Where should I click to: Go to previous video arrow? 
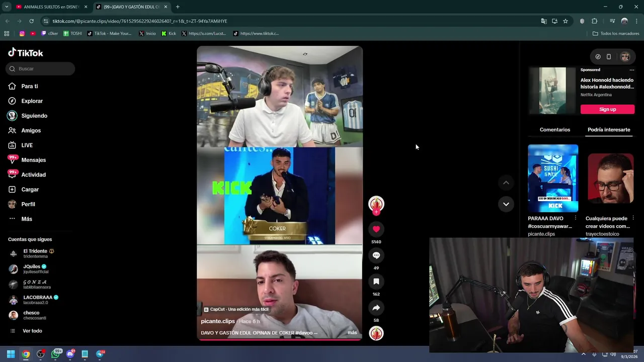pyautogui.click(x=506, y=183)
